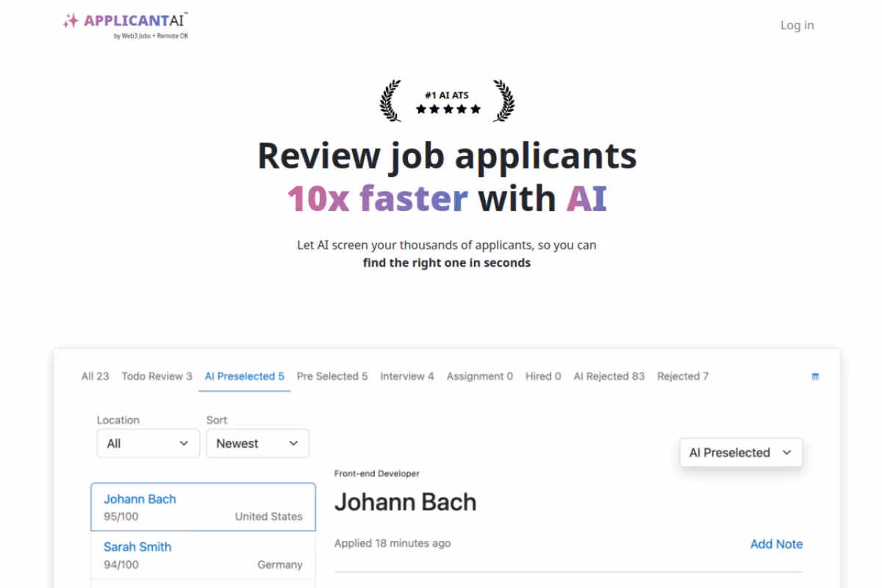Click the 'find the right one in seconds' text
Image resolution: width=882 pixels, height=588 pixels.
[447, 262]
